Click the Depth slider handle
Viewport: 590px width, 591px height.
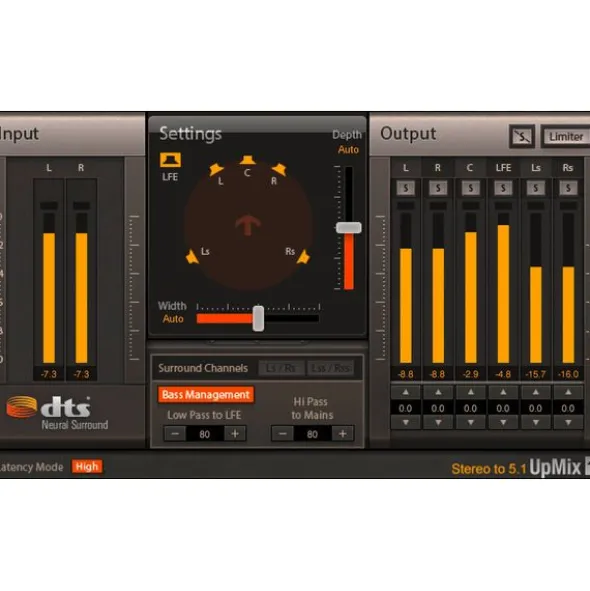click(348, 228)
